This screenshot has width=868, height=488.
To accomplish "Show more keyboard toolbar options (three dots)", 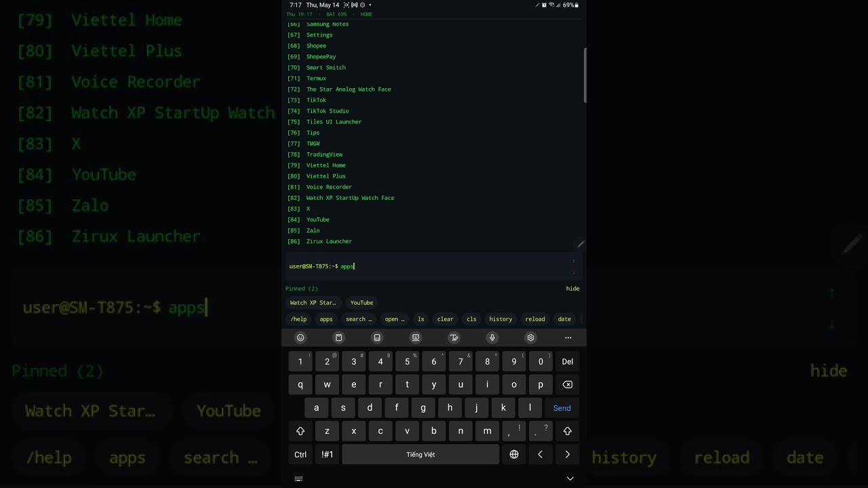I will coord(568,338).
